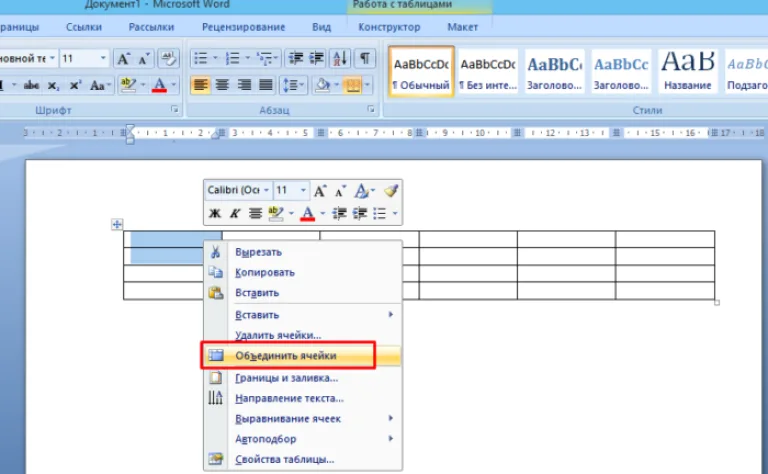Click highlight marker icon in mini toolbar
The height and width of the screenshot is (474, 768).
276,213
